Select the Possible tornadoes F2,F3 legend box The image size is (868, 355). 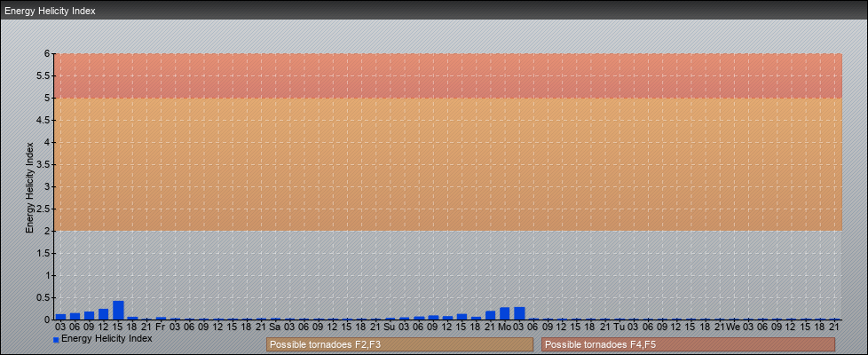click(x=399, y=344)
